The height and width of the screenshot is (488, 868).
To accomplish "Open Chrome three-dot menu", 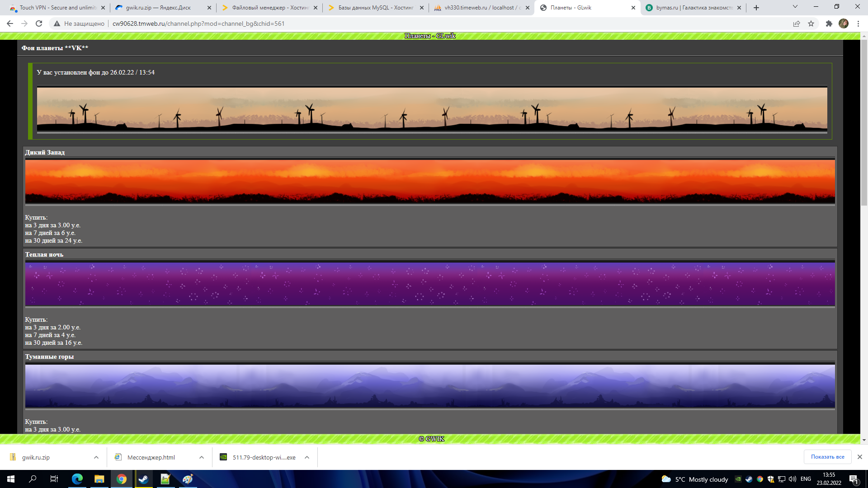I will (858, 23).
